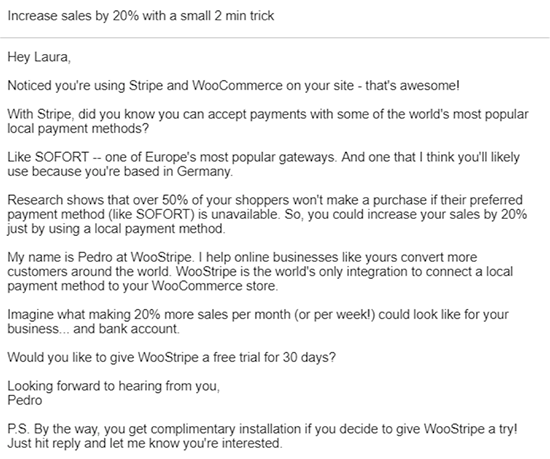Click the "Pedro" signature name
The image size is (550, 459).
[x=25, y=400]
